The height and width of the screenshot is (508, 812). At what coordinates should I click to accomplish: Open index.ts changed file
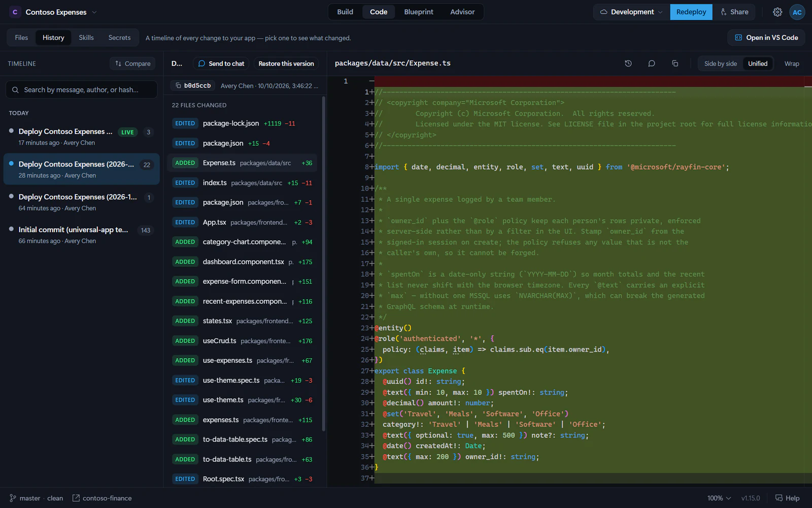point(243,183)
